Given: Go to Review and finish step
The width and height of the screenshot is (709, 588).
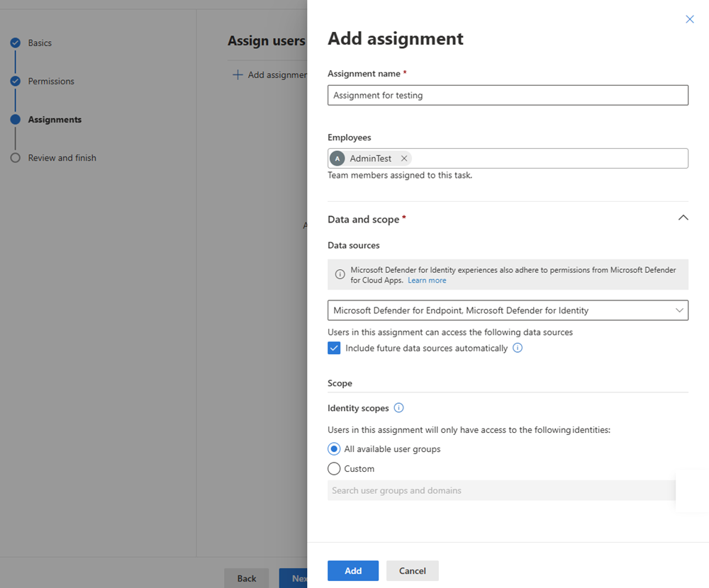Looking at the screenshot, I should [62, 158].
